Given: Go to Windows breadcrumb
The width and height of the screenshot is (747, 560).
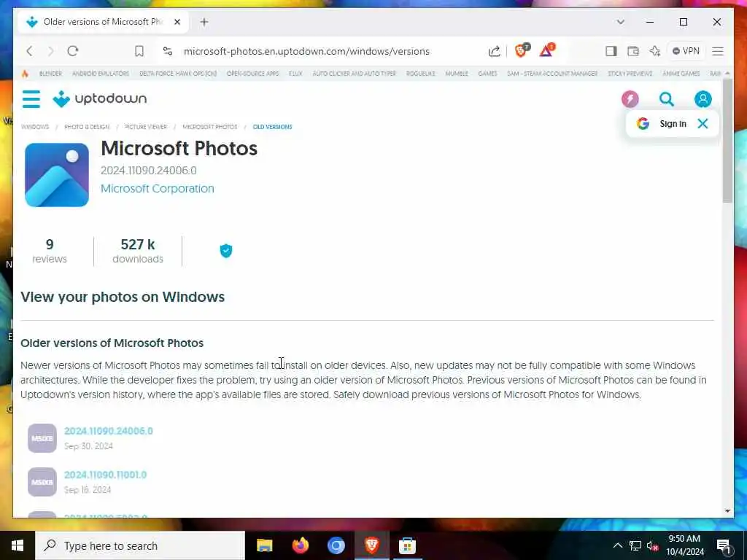Looking at the screenshot, I should (35, 127).
